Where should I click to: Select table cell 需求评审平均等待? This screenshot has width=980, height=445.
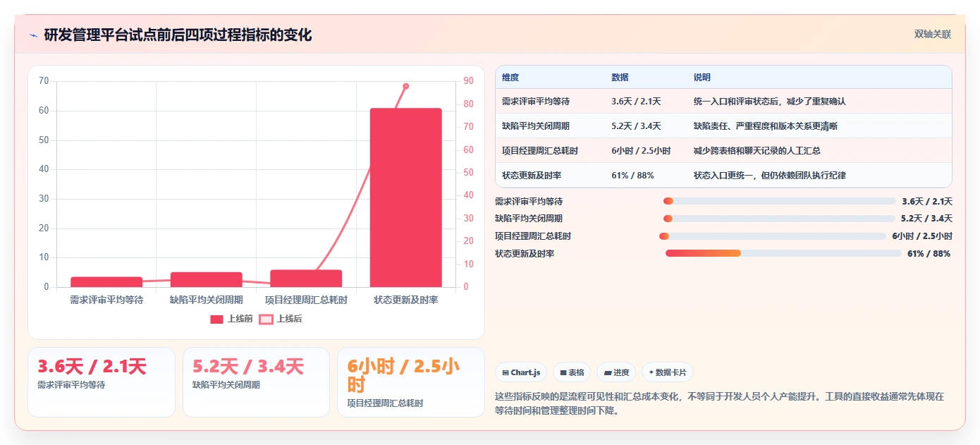pos(536,102)
